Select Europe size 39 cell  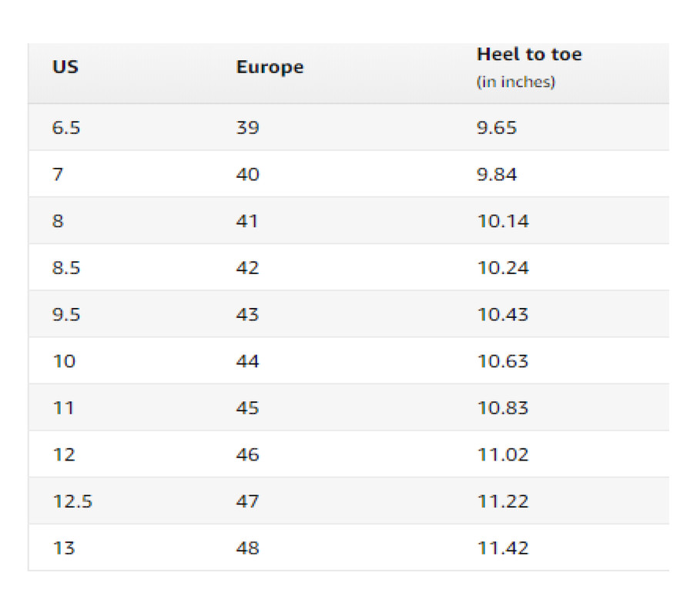(248, 128)
